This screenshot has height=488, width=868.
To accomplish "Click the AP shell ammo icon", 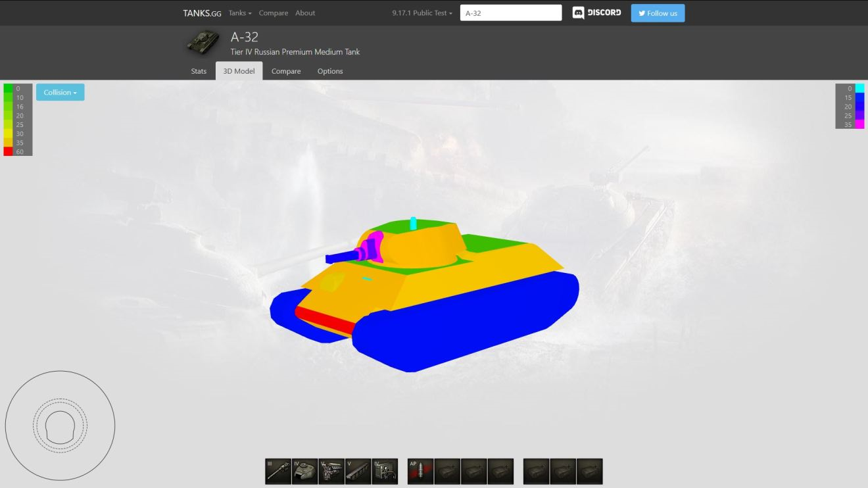I will click(420, 472).
